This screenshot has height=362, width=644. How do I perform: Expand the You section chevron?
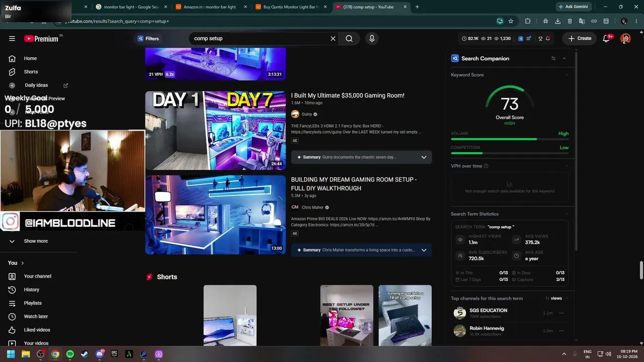pos(22,263)
